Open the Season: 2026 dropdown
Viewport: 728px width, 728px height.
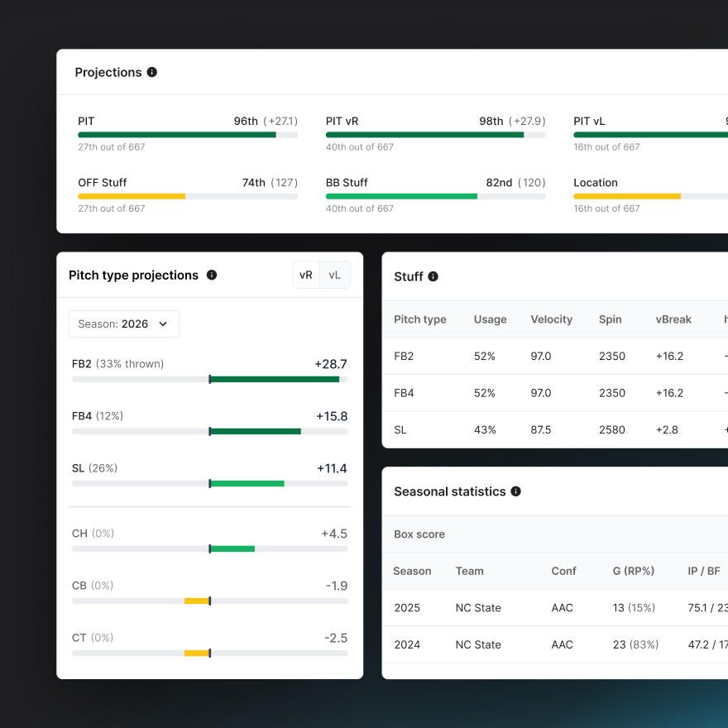point(123,323)
